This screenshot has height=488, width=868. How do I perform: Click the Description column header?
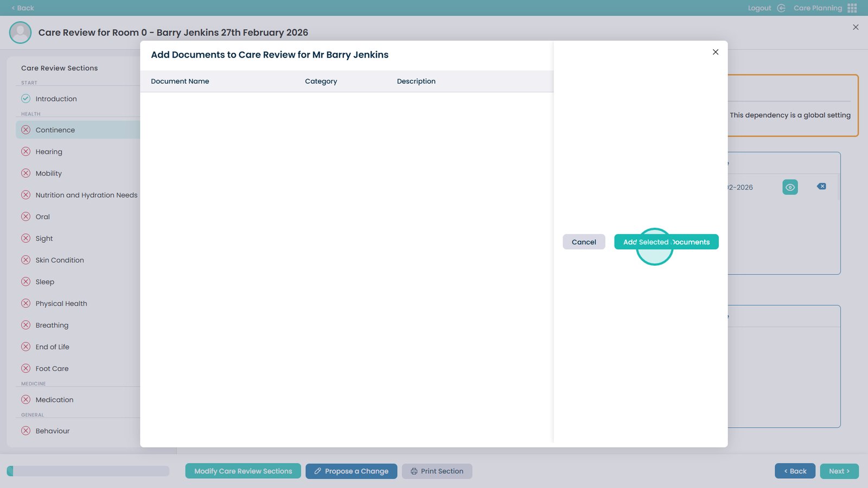click(416, 81)
